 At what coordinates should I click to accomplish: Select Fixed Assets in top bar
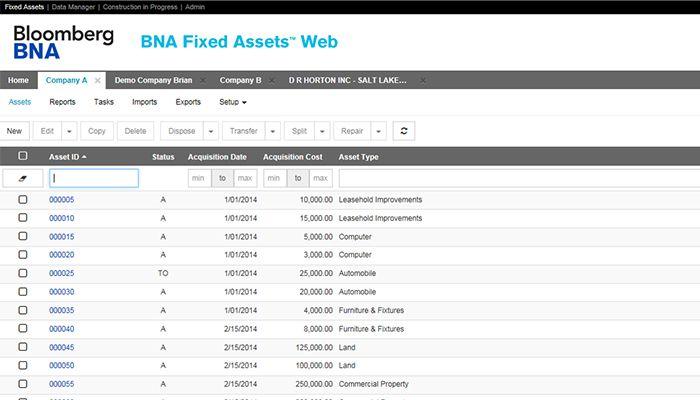(24, 7)
